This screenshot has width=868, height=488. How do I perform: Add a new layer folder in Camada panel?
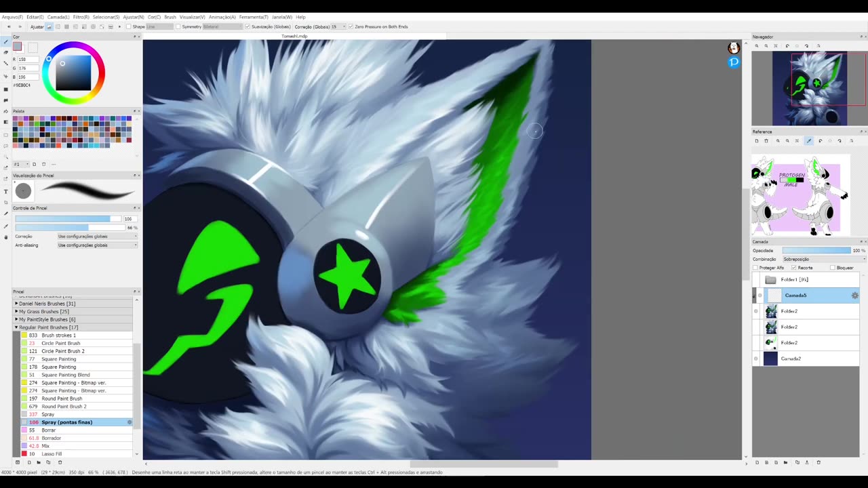785,462
